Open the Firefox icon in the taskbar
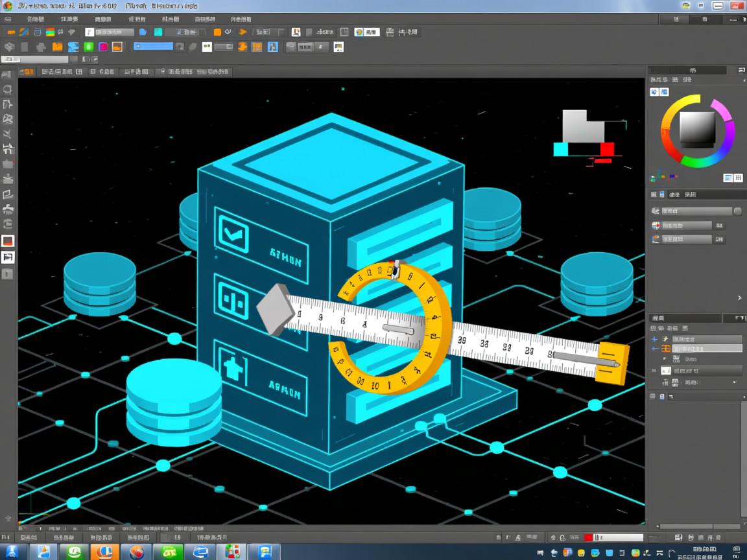Screen dimensions: 747x560 pos(137,552)
